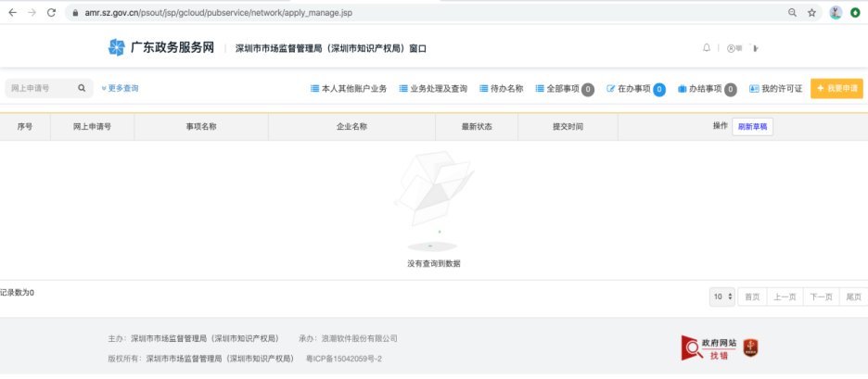Click the 企业名称 column header
Screen dimensions: 868x379
351,127
